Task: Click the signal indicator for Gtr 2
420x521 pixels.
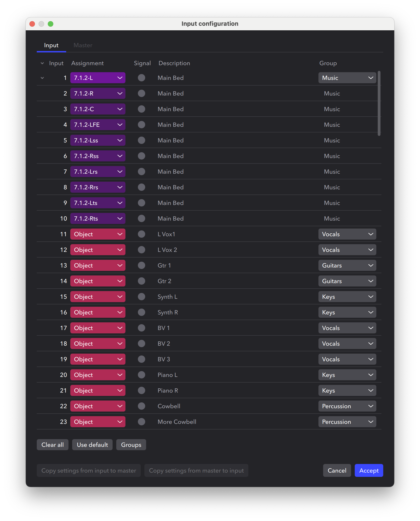Action: point(142,281)
